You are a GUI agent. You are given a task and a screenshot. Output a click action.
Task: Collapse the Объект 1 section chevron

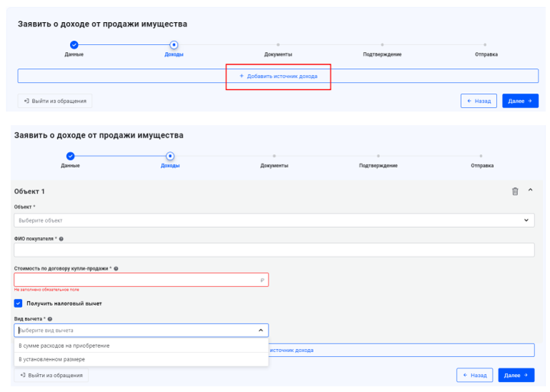530,191
